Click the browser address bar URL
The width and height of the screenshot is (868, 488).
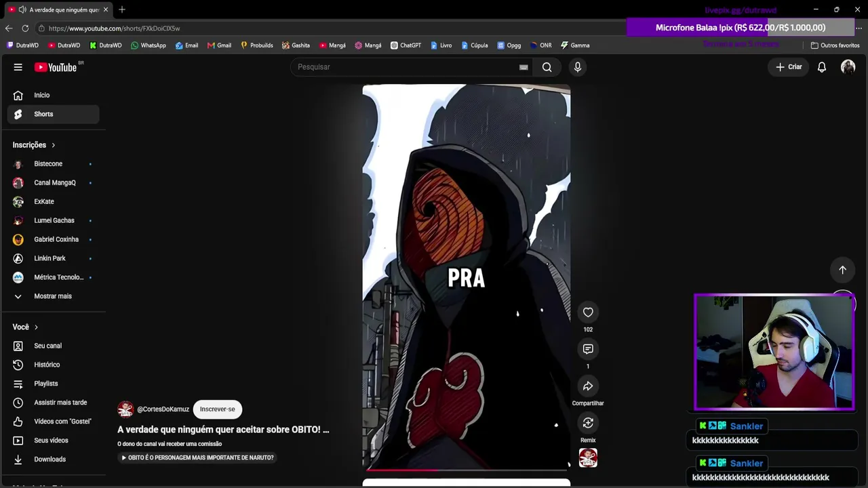pyautogui.click(x=114, y=28)
